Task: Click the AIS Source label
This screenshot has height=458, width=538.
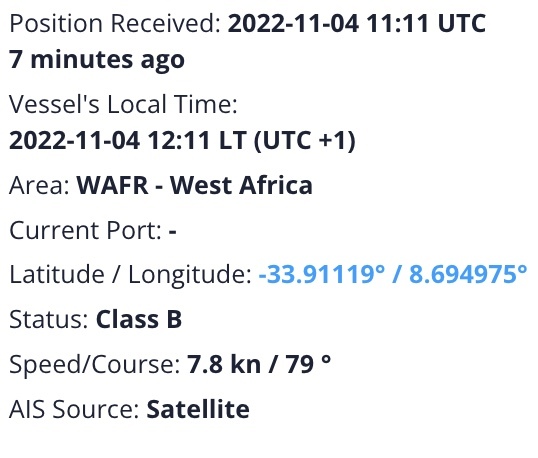Action: pyautogui.click(x=74, y=409)
